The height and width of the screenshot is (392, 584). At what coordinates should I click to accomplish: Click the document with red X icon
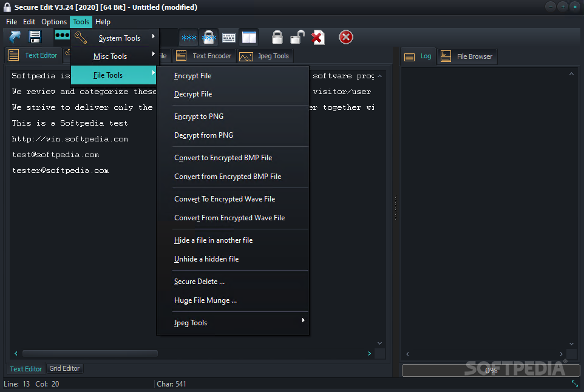[317, 37]
